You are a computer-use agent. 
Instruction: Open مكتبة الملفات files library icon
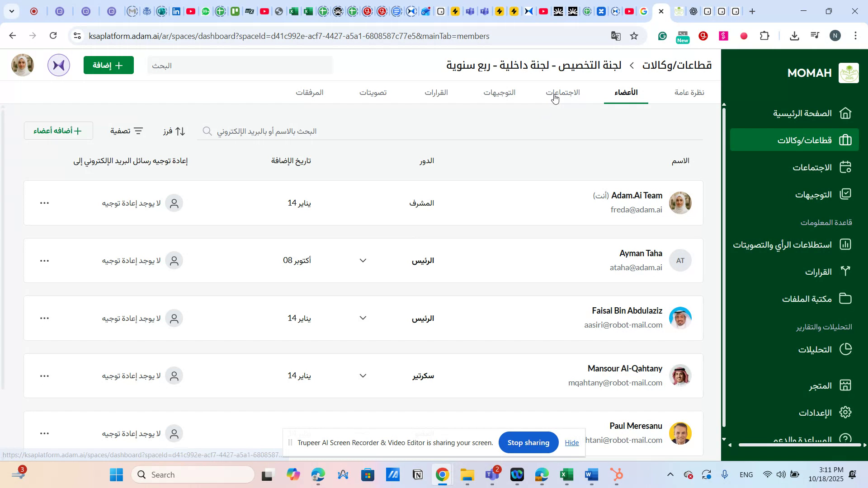845,298
